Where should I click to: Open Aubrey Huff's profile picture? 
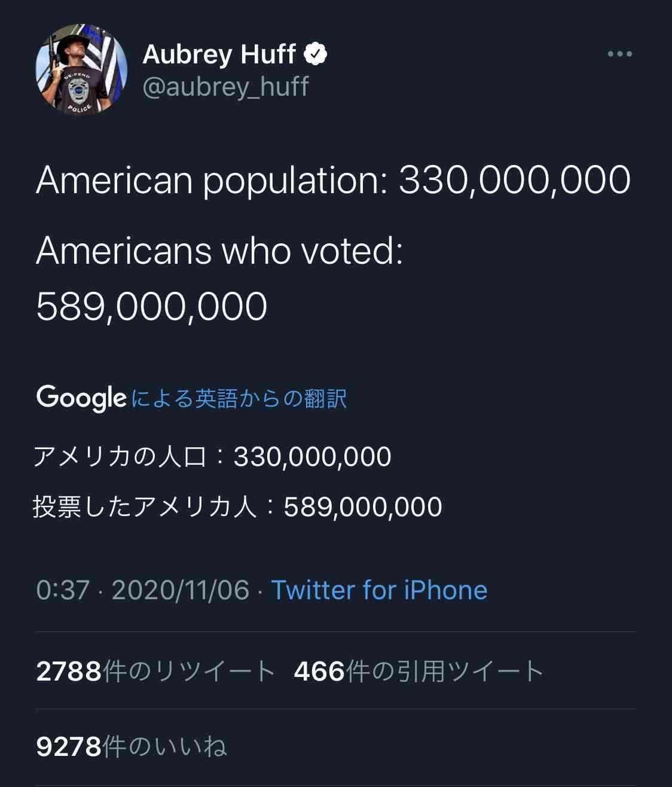click(x=81, y=70)
